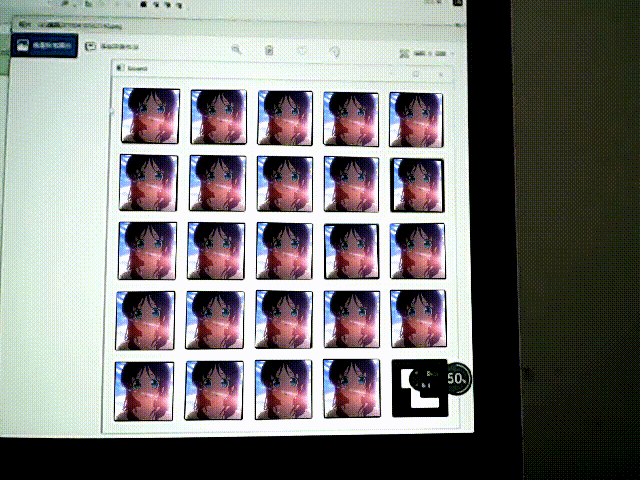
Task: Click the trash delete icon in toolbar
Action: click(269, 50)
